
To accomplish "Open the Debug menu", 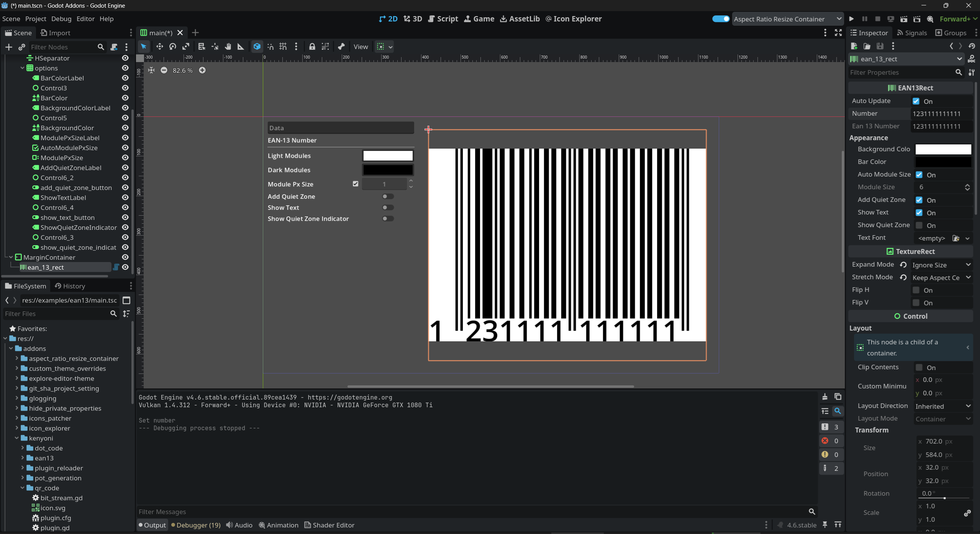I will pos(61,19).
